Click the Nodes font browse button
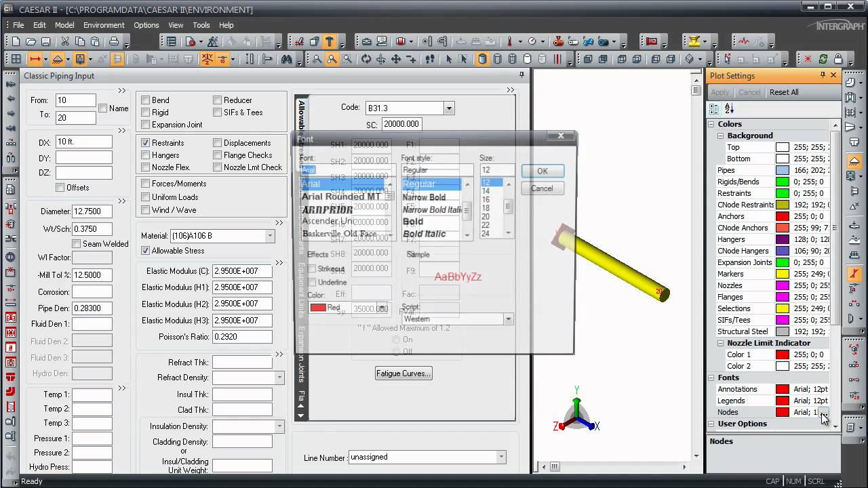Screen dimensions: 868x488 pos(824,412)
